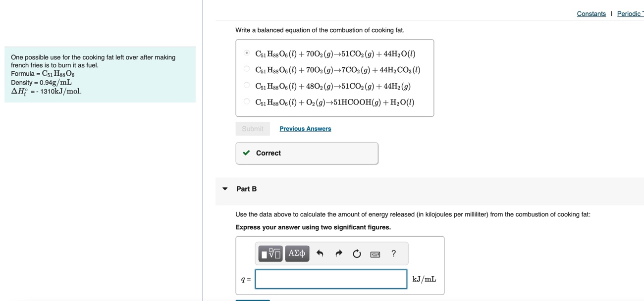Screen dimensions: 644x301
Task: Open keyboard shortcuts icon
Action: pos(375,254)
